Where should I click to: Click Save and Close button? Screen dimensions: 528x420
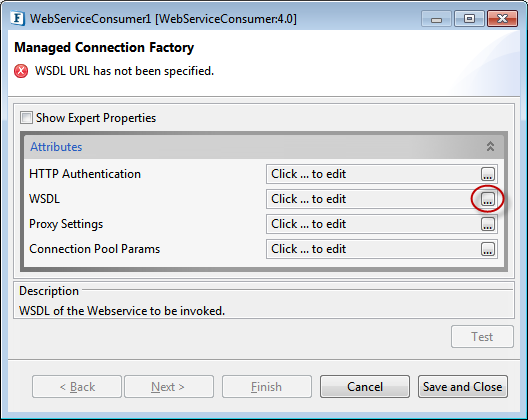tap(463, 387)
